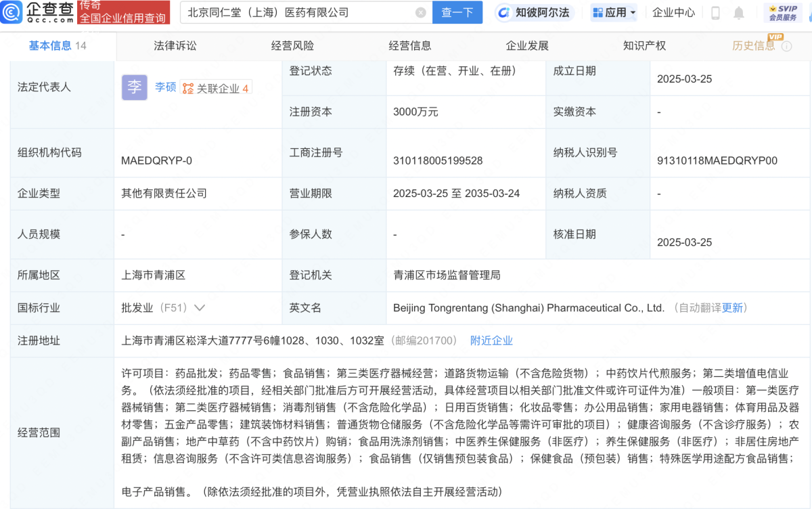This screenshot has width=812, height=509.
Task: Select registered capital value 3000万元
Action: pos(415,112)
